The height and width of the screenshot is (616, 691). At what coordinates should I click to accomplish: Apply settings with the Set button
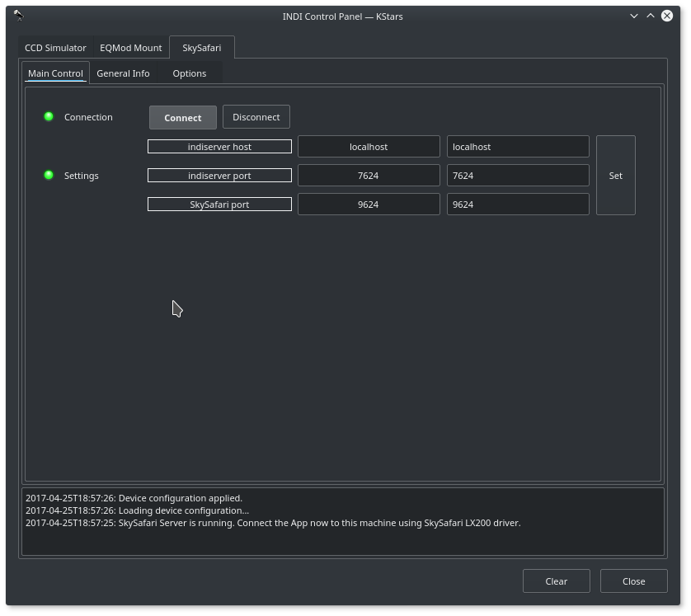616,176
